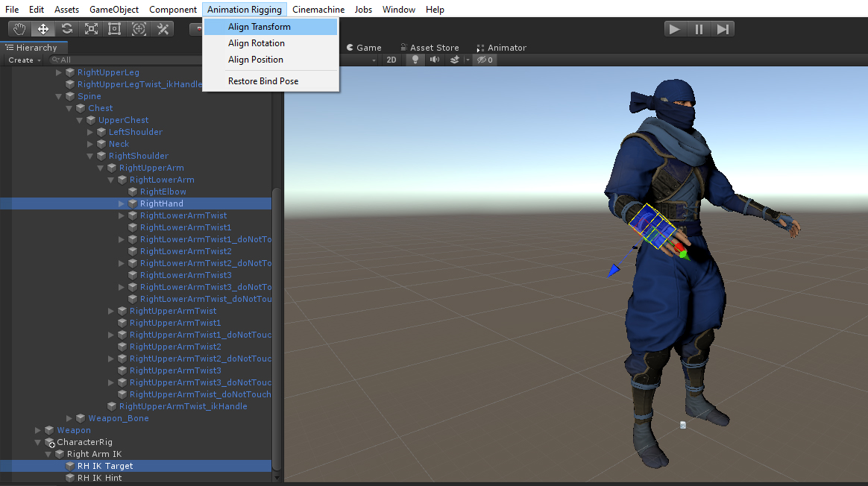This screenshot has width=868, height=486.
Task: Select the Scale tool
Action: point(91,29)
